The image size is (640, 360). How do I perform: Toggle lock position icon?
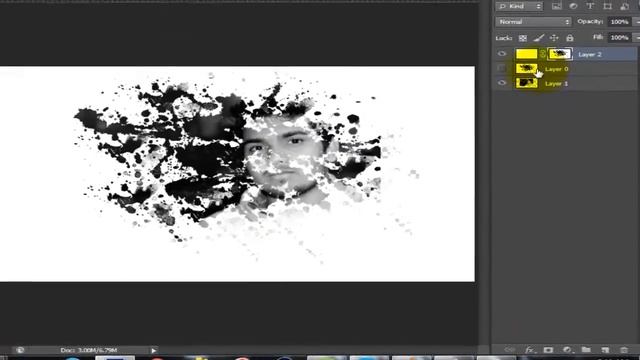coord(554,38)
